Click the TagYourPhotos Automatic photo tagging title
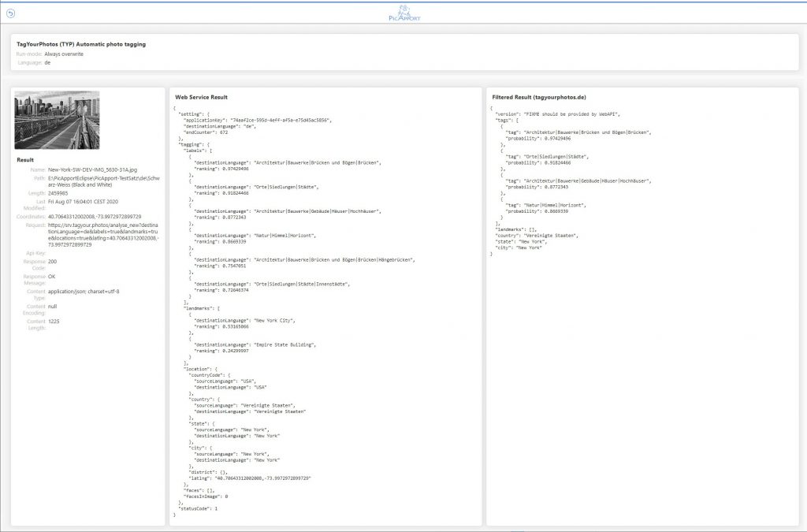Screen dimensions: 807x532 (81, 44)
